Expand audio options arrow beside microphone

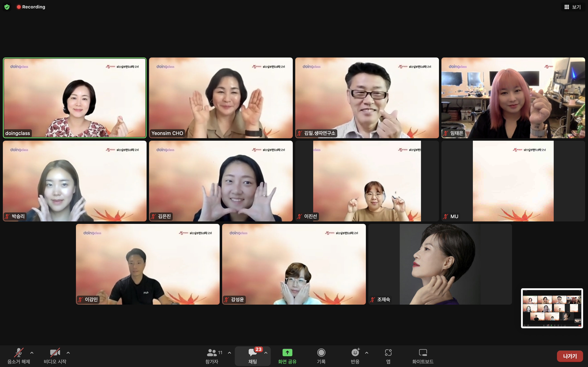[x=32, y=353]
